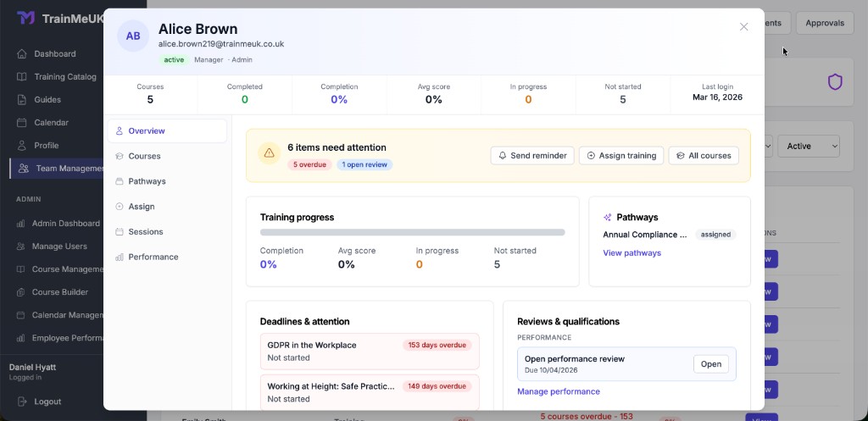Click the Profile person icon
Screen dimensions: 868x421
click(x=21, y=146)
